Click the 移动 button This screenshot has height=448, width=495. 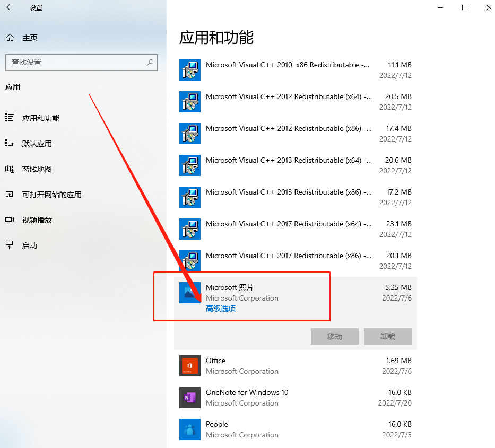pyautogui.click(x=335, y=336)
